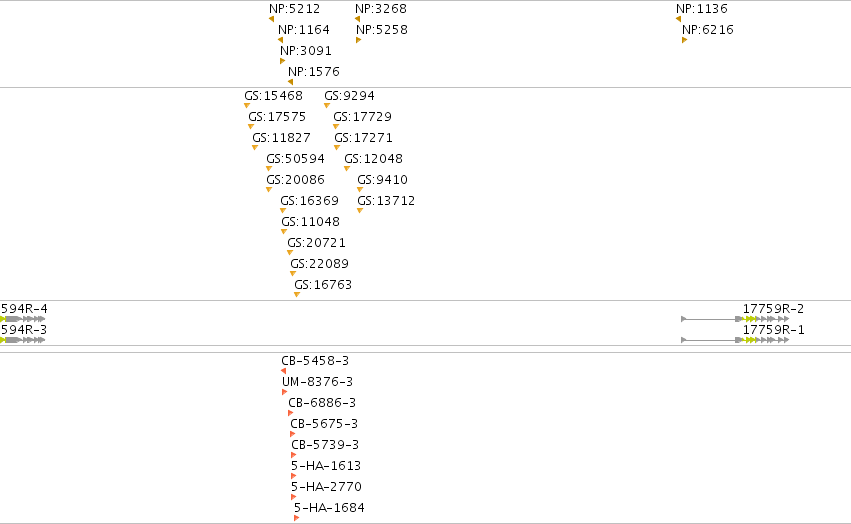
Task: Click the triangle marker under GS:12048
Action: [x=347, y=168]
